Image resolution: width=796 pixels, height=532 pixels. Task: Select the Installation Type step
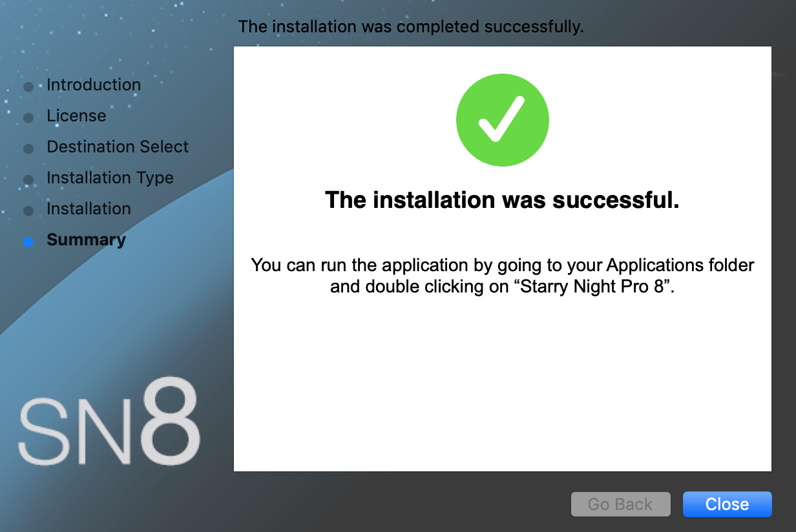pos(110,178)
